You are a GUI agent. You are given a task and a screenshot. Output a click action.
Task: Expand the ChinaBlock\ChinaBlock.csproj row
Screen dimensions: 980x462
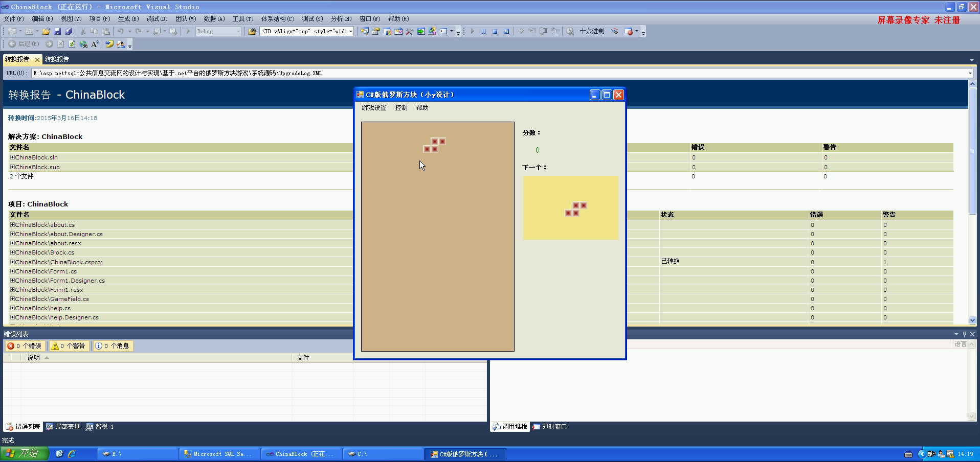pos(12,262)
